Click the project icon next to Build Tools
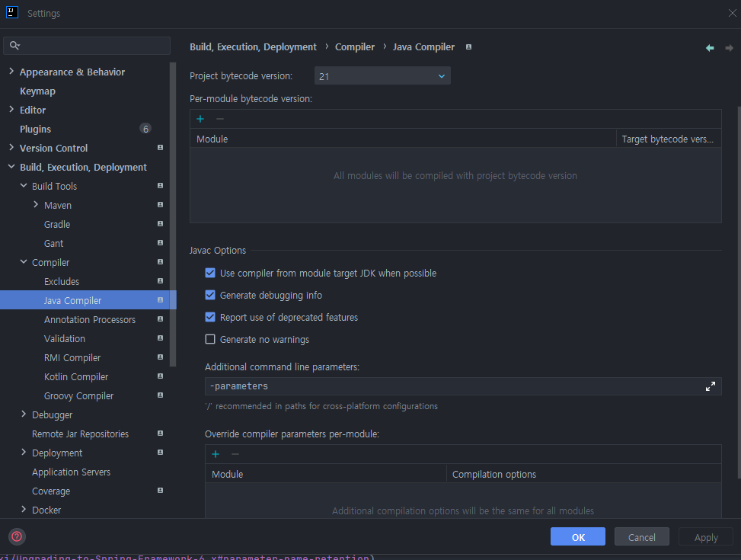This screenshot has width=741, height=560. point(160,186)
